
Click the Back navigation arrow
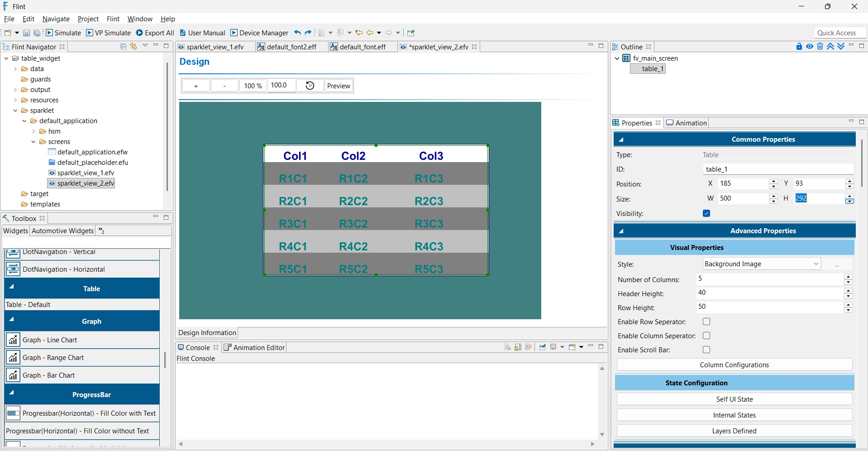(x=370, y=33)
